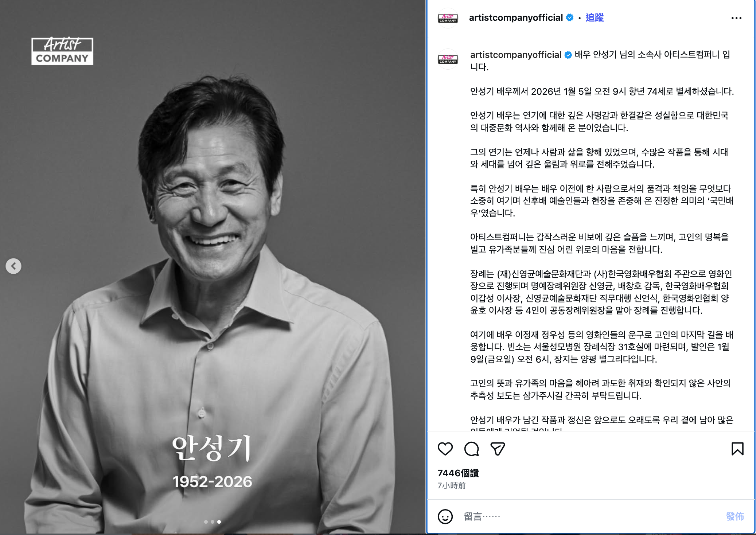Viewport: 756px width, 535px height.
Task: Click the 留言 comment input field
Action: point(591,516)
